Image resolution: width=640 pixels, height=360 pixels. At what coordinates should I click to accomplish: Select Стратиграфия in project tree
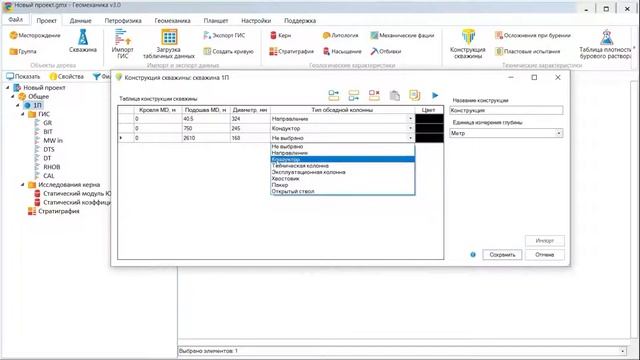pos(59,211)
